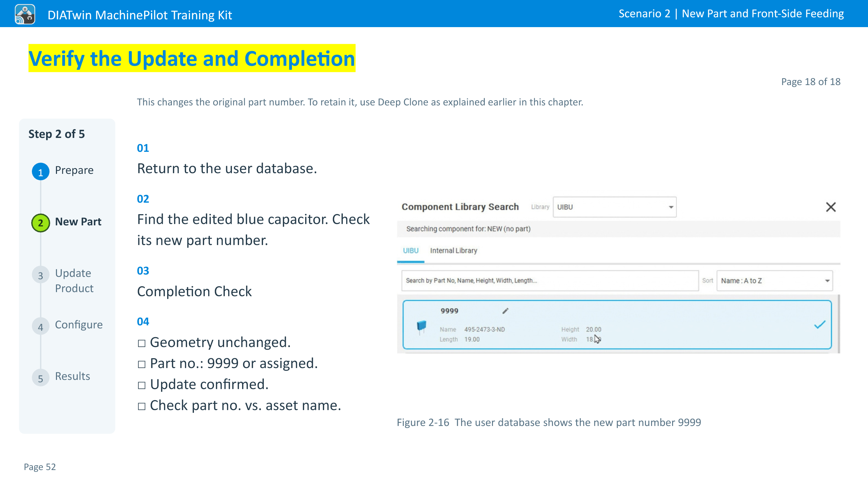
Task: Check the Geometry unchanged box
Action: point(142,343)
